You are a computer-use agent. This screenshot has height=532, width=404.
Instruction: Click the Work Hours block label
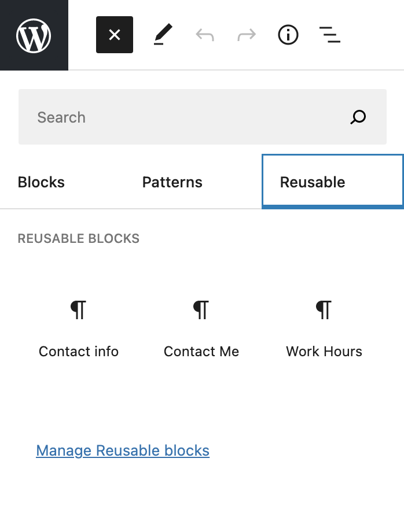pos(324,351)
